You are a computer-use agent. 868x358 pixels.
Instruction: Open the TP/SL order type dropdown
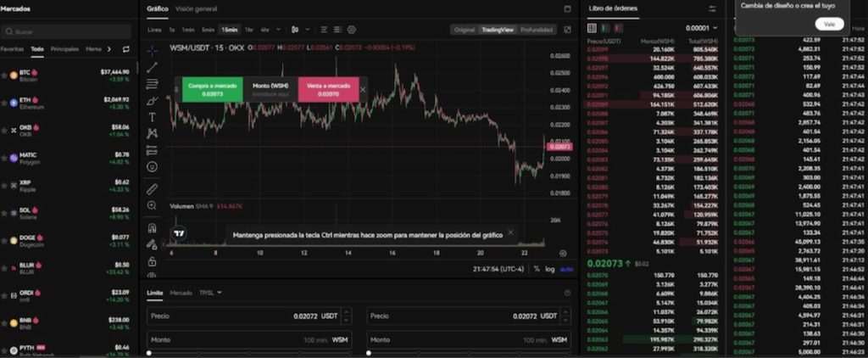[210, 293]
